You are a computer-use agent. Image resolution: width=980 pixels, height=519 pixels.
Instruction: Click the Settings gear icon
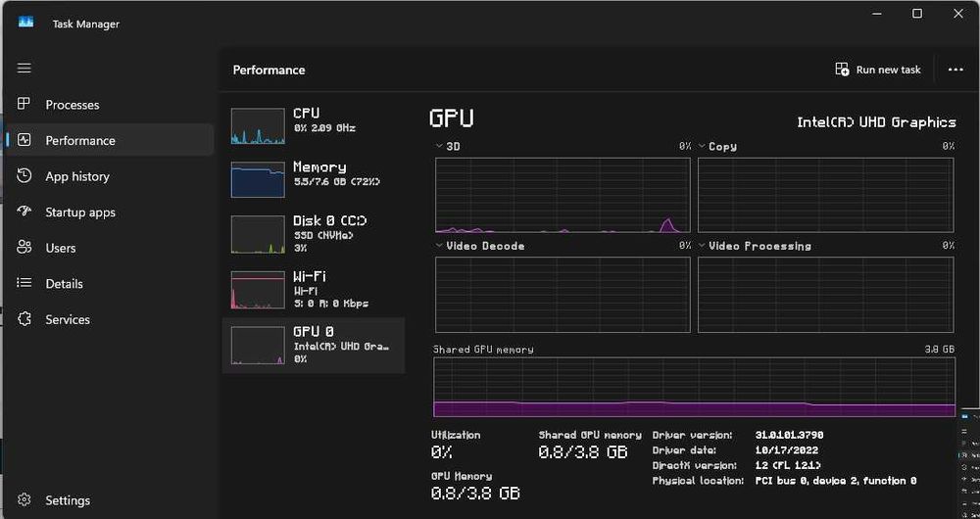tap(24, 499)
